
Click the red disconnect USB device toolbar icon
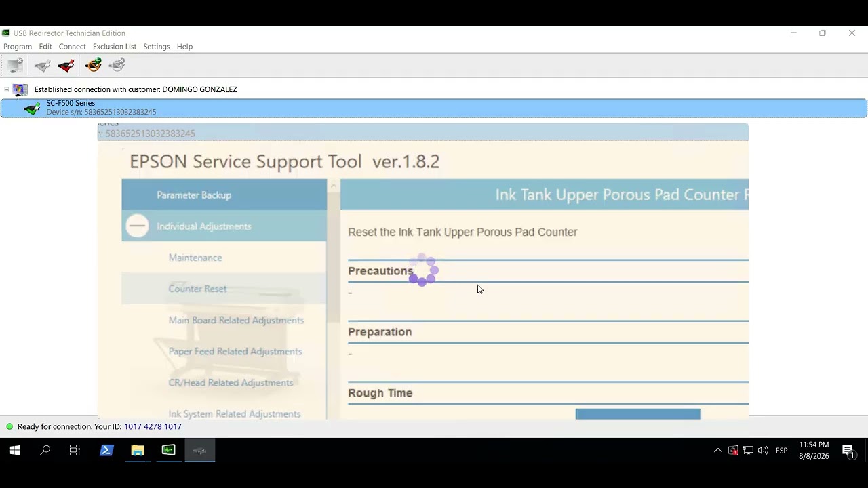(x=66, y=65)
